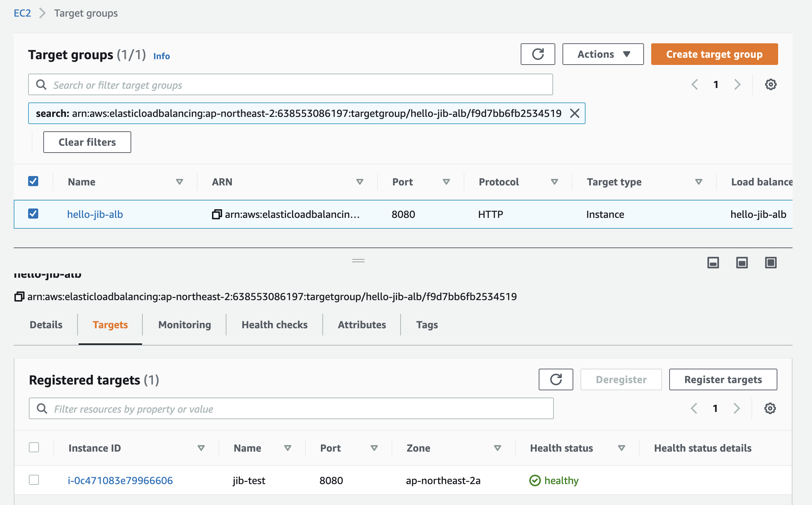This screenshot has width=812, height=505.
Task: Set split panel to half height
Action: click(x=742, y=262)
